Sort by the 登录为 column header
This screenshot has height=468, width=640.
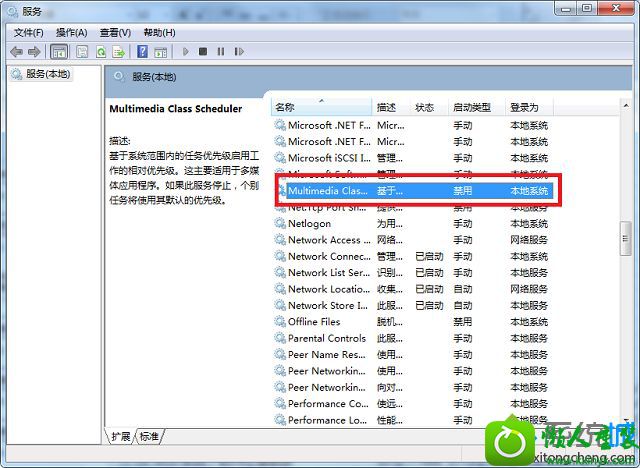coord(529,107)
